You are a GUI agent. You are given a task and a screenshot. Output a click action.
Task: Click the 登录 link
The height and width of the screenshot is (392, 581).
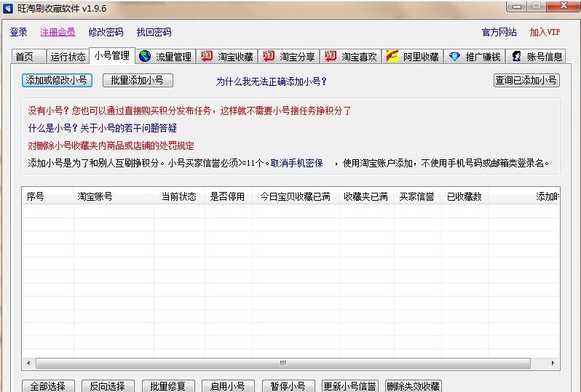click(18, 32)
